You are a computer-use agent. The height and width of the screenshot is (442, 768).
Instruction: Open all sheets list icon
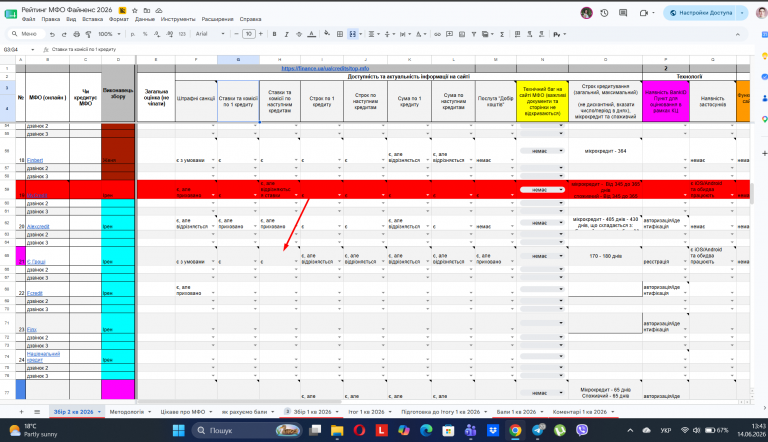pyautogui.click(x=37, y=412)
